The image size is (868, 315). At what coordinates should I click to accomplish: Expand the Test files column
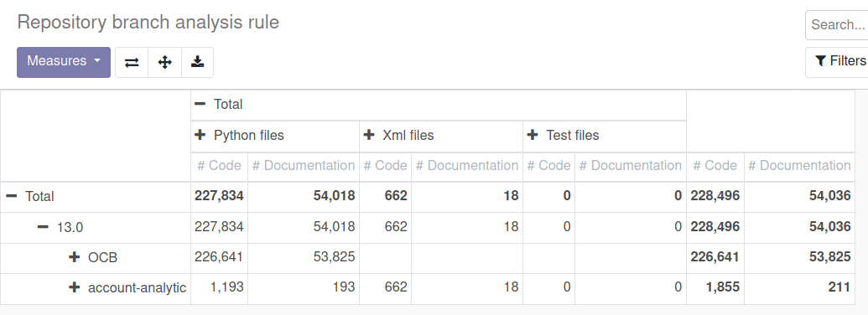[x=605, y=136]
